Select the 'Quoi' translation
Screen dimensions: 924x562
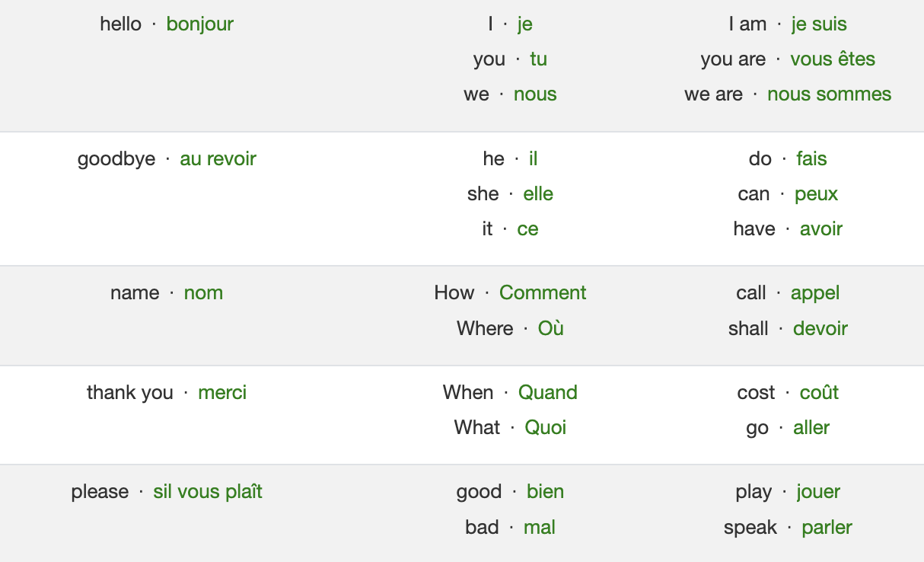point(545,428)
